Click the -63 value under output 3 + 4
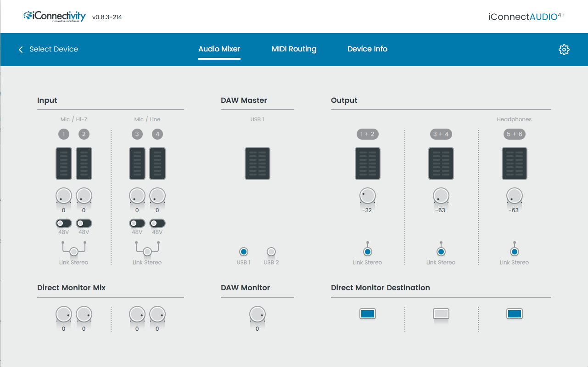Image resolution: width=588 pixels, height=367 pixels. click(x=441, y=210)
